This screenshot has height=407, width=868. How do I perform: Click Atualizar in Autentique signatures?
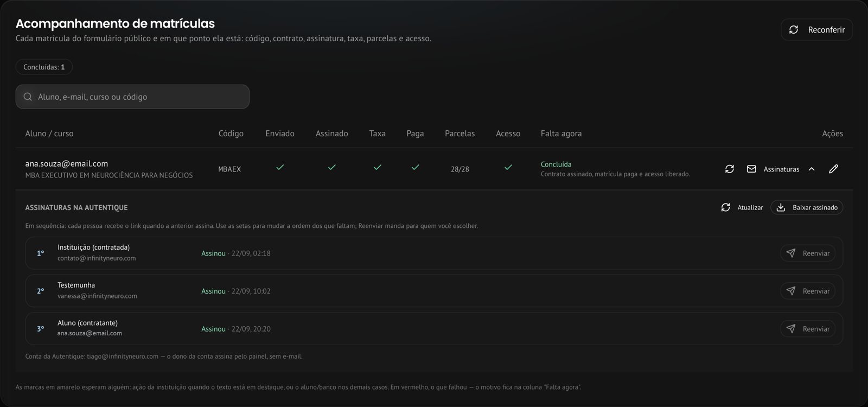pyautogui.click(x=742, y=207)
